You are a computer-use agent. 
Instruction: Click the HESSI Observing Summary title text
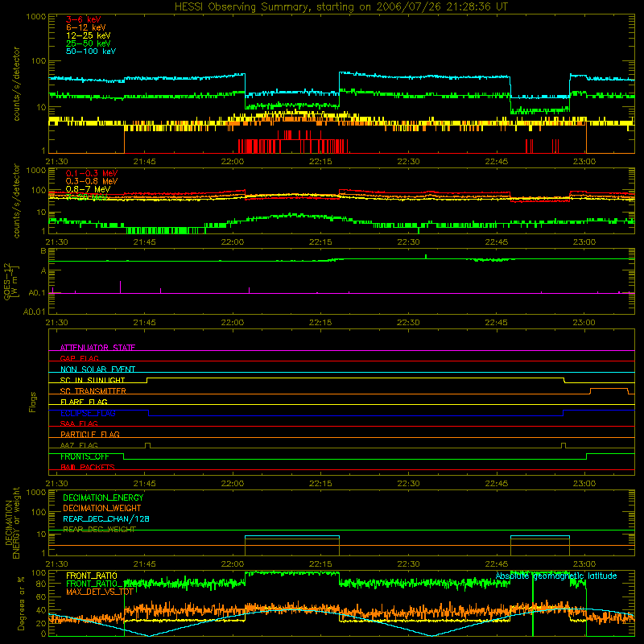341,7
